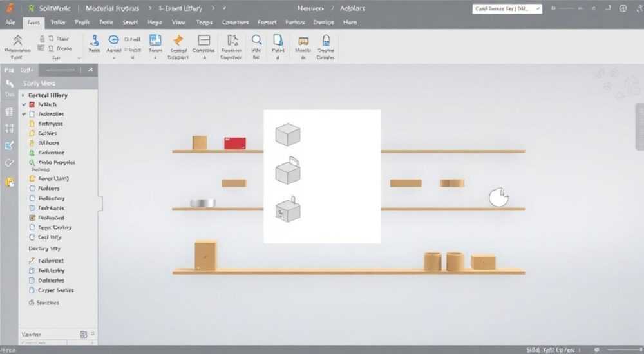Click the square icon at panel bottom
Screen dimensions: 644x354
[x=83, y=334]
